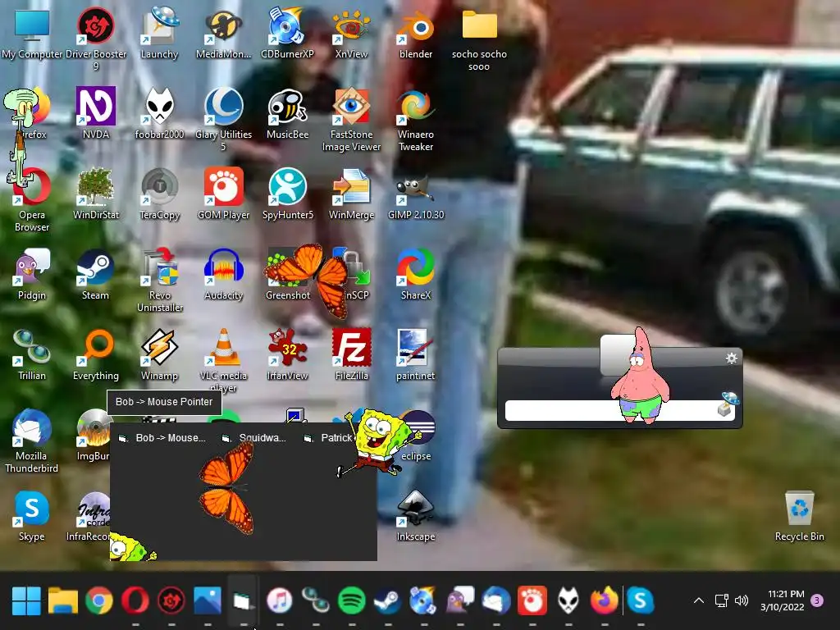This screenshot has width=840, height=630.
Task: Open the Windows Start button
Action: tap(26, 600)
